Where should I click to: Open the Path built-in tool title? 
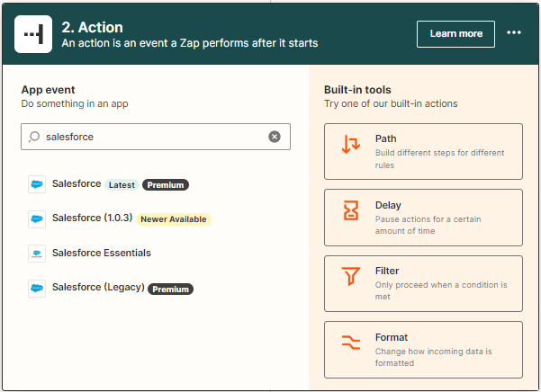pyautogui.click(x=386, y=138)
